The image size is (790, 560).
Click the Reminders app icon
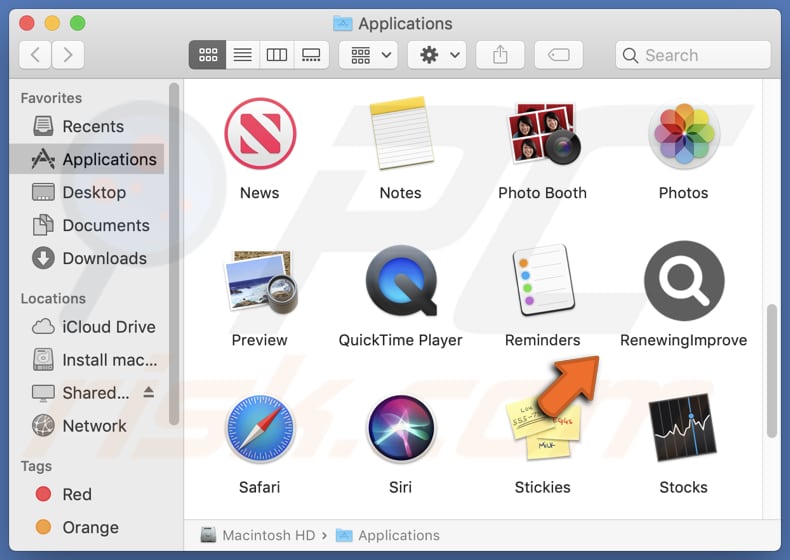pyautogui.click(x=543, y=280)
